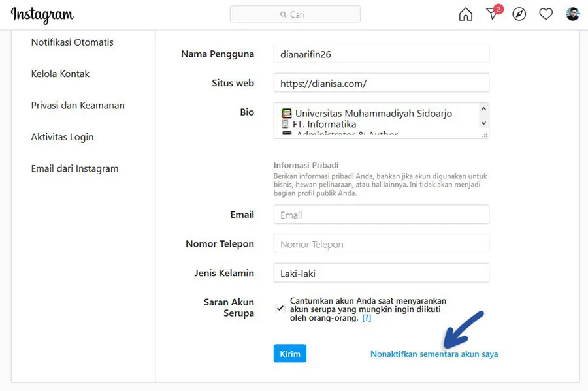Open Notifikasi Otomatis settings

(x=73, y=42)
